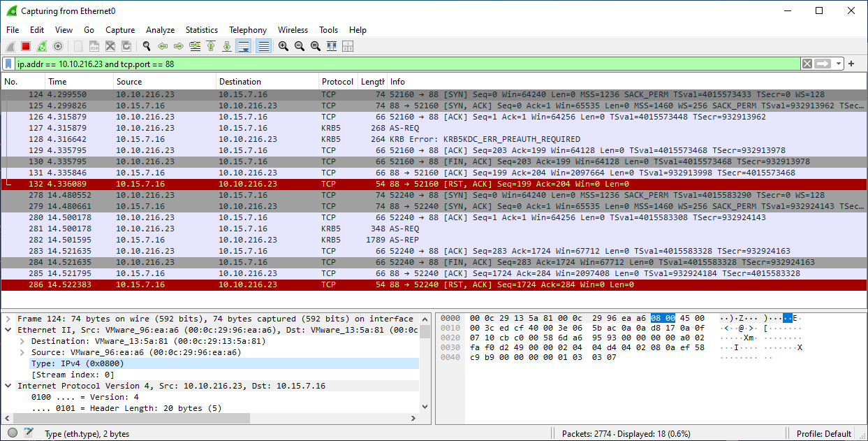Image resolution: width=868 pixels, height=441 pixels.
Task: Sort packets by the Info column header
Action: [x=626, y=82]
